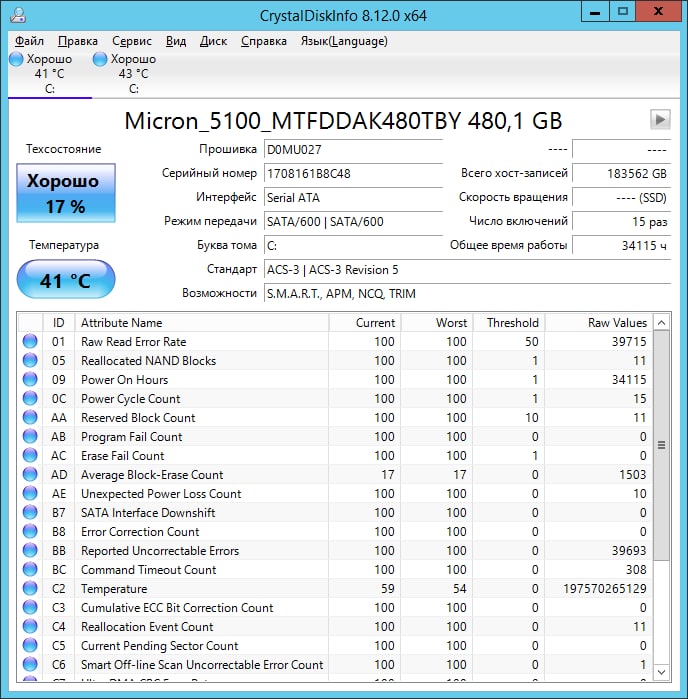Click the scrollbar up arrow

coord(662,322)
